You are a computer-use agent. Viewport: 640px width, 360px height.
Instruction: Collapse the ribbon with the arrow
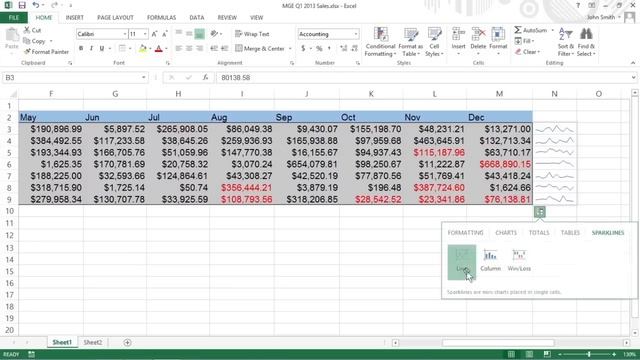pyautogui.click(x=633, y=63)
